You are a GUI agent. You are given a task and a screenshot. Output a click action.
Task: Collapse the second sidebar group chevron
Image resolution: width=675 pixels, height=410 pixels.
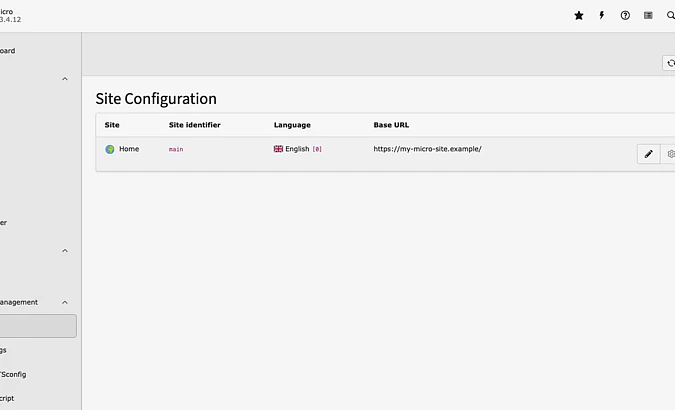pyautogui.click(x=65, y=251)
